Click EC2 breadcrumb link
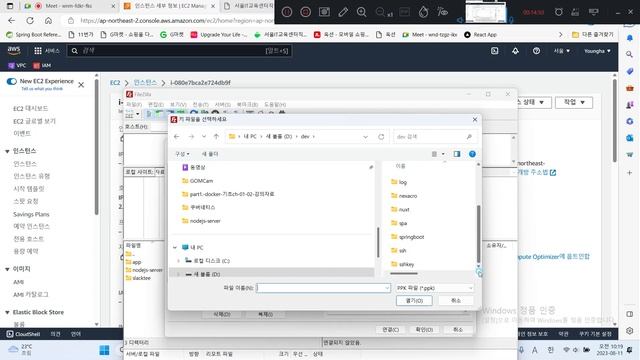 (x=115, y=82)
